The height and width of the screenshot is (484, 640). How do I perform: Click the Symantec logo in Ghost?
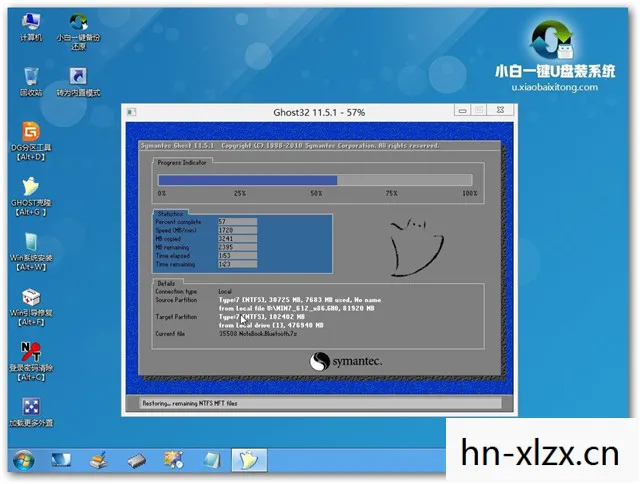pos(346,362)
